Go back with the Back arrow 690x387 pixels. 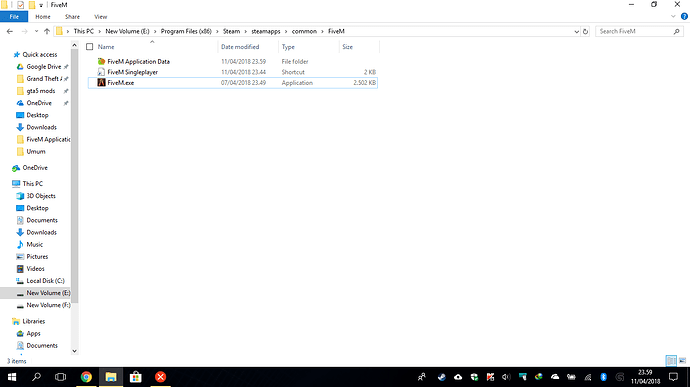tap(10, 31)
